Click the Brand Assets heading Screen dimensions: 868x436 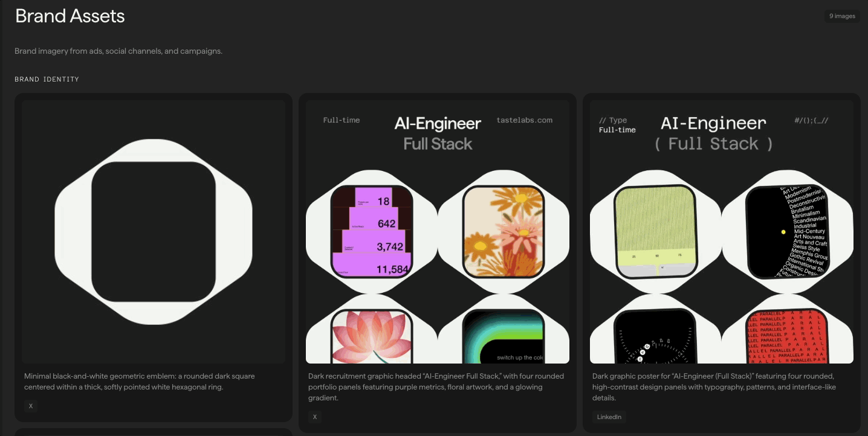(x=70, y=16)
